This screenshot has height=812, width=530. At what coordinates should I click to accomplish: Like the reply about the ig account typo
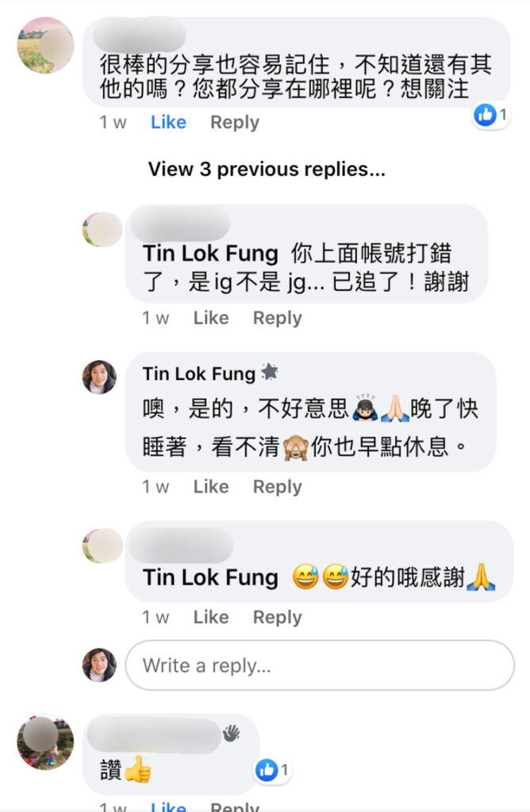point(210,318)
